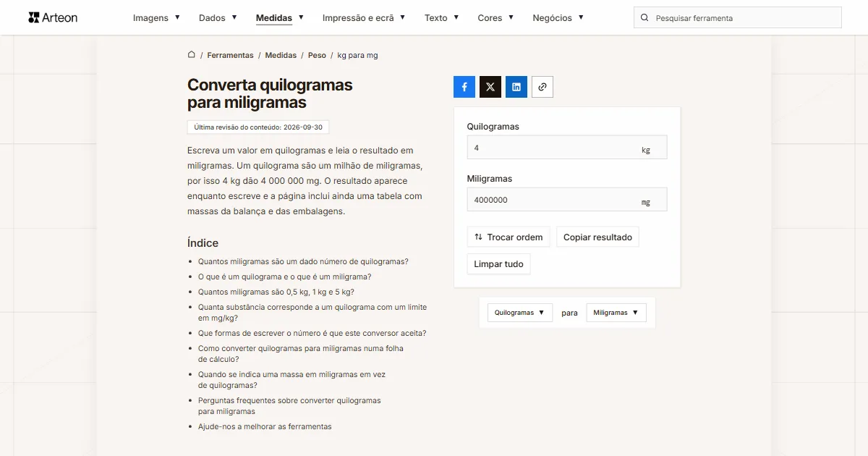
Task: Share the page on LinkedIn
Action: coord(516,87)
